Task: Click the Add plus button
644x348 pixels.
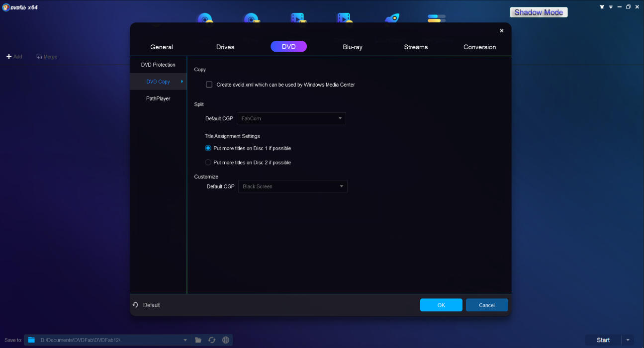Action: click(14, 57)
